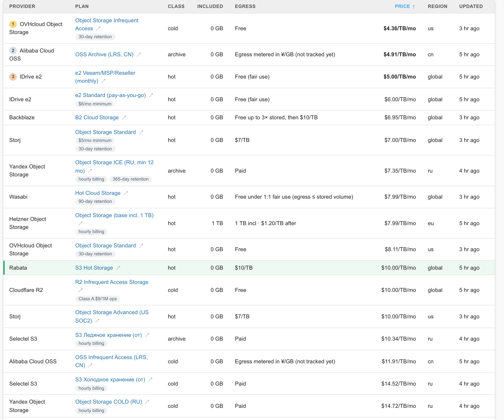Select the $4.36/TB/mo price cell
504x420 pixels.
(x=399, y=29)
